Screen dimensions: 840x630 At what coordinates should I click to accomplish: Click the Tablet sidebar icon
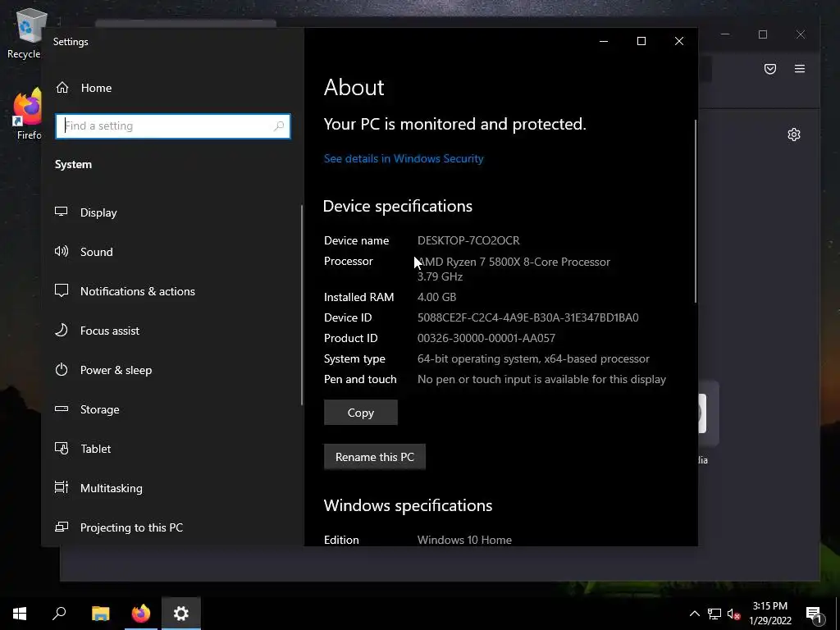point(62,449)
